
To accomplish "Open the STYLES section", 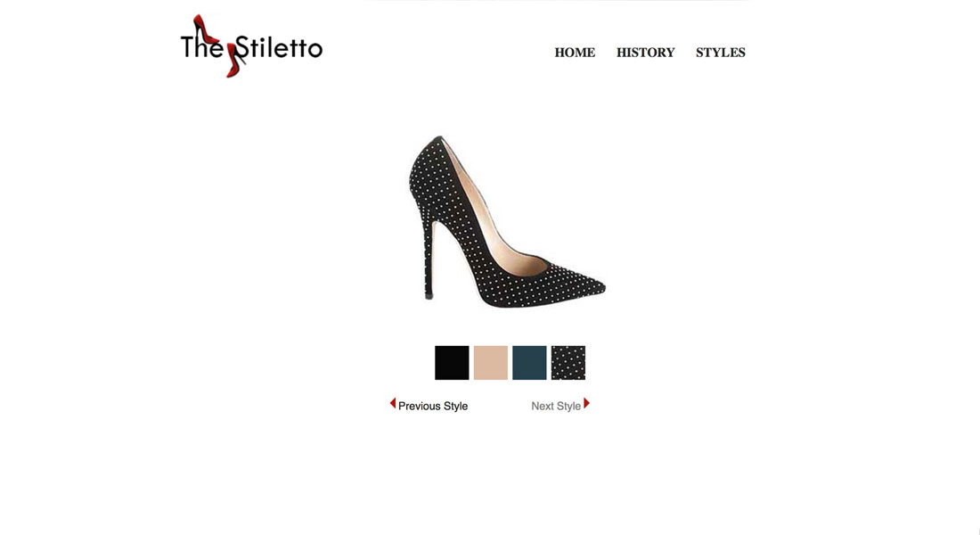I will click(x=721, y=53).
